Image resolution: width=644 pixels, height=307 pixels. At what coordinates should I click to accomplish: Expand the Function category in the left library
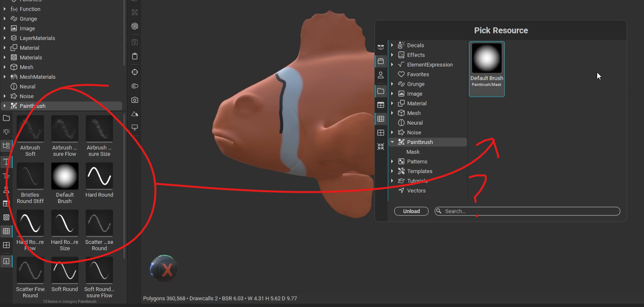pyautogui.click(x=5, y=9)
